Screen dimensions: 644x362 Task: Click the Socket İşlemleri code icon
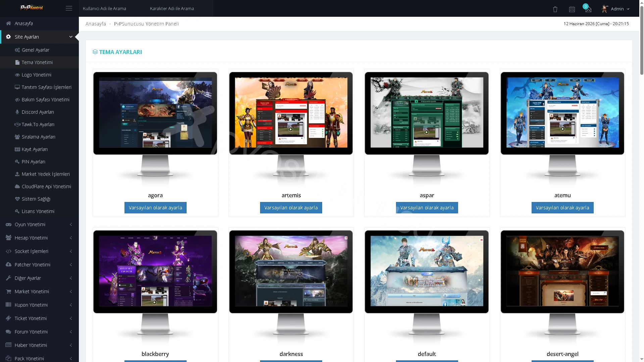8,251
